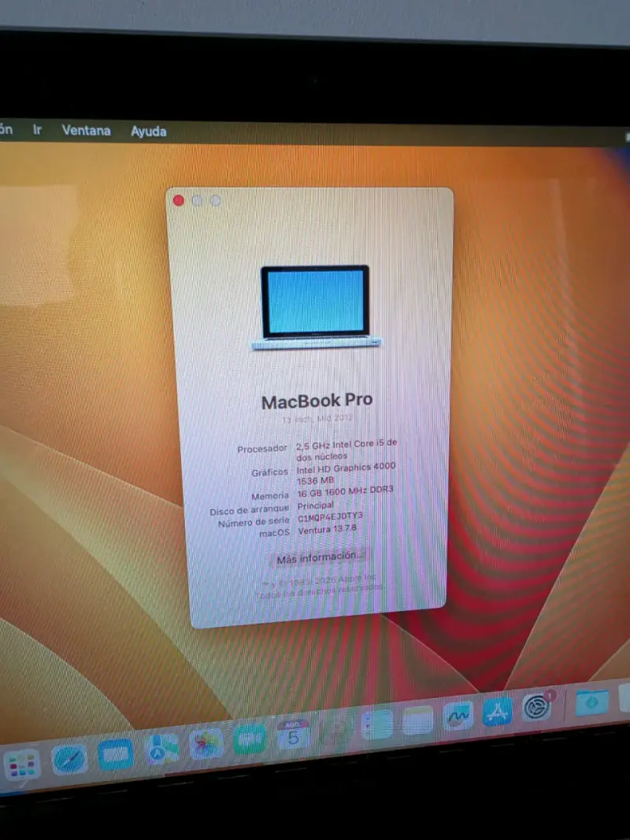Open the Notes app in the Dock
Screen dimensions: 630x840
[x=417, y=720]
